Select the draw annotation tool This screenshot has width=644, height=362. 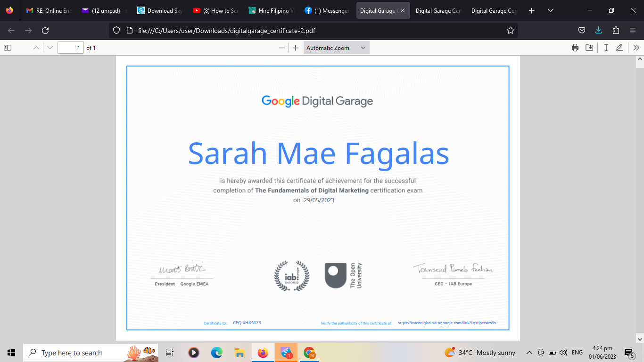pos(619,48)
